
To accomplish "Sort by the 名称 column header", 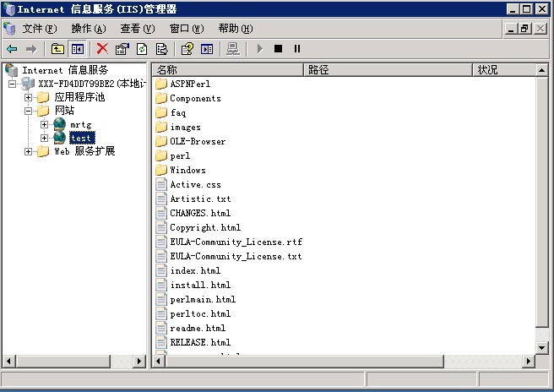I will tap(228, 69).
